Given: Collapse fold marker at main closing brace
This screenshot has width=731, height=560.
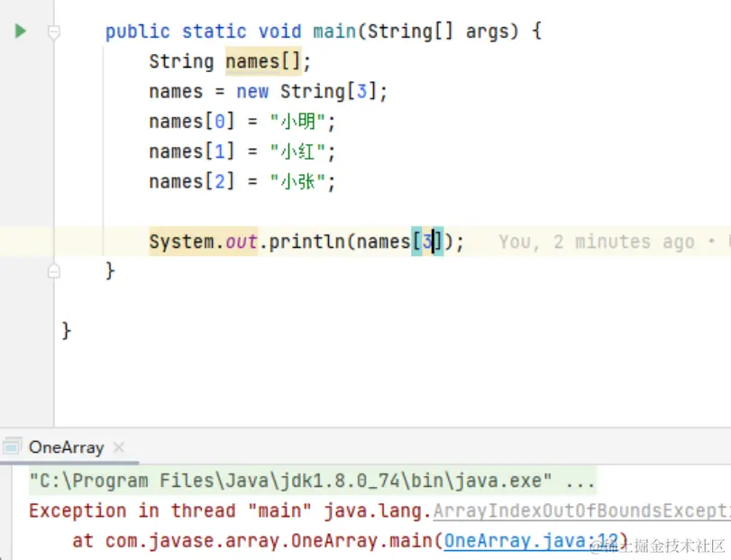Looking at the screenshot, I should pos(53,271).
